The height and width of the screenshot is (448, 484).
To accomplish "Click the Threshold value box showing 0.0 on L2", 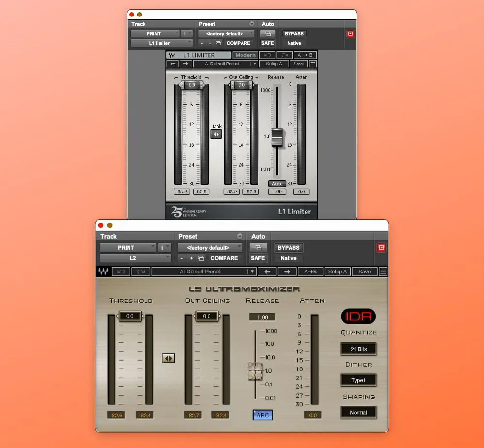I will [x=130, y=316].
